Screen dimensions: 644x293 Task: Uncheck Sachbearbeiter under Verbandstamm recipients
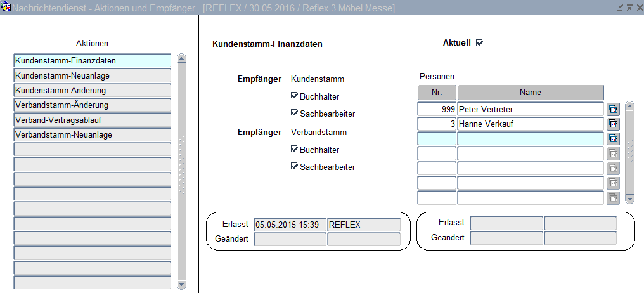(294, 167)
